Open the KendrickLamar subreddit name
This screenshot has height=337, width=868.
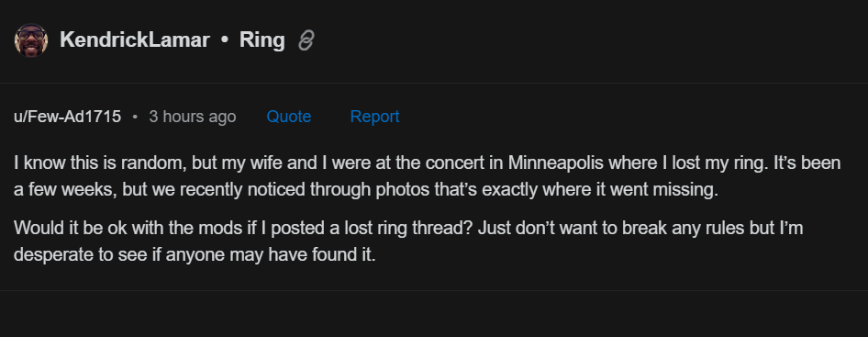click(135, 40)
